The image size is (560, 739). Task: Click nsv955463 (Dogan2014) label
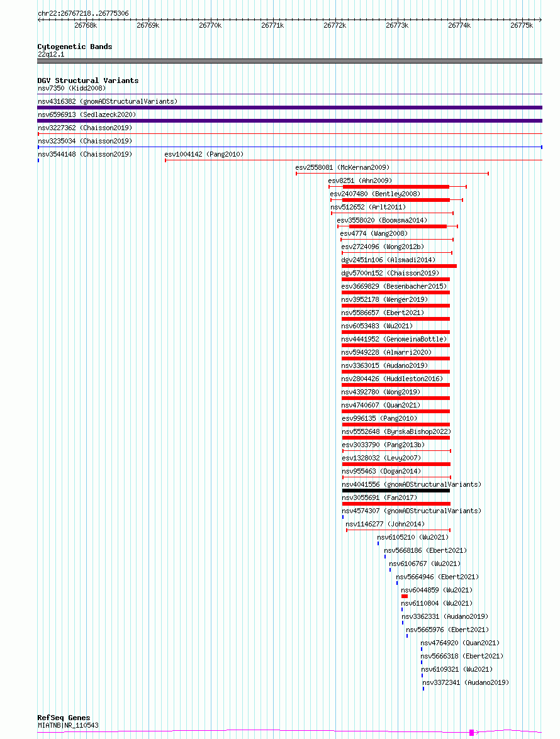coord(381,471)
